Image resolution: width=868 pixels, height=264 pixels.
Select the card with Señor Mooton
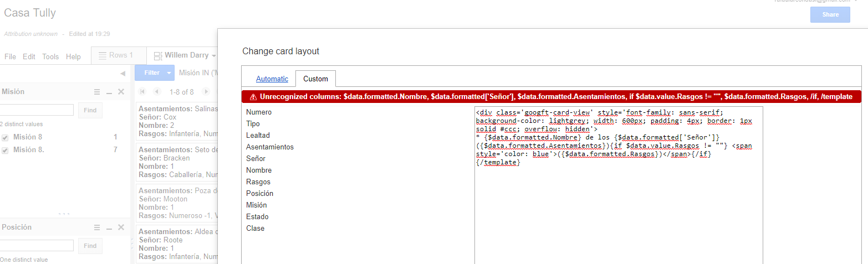click(177, 203)
